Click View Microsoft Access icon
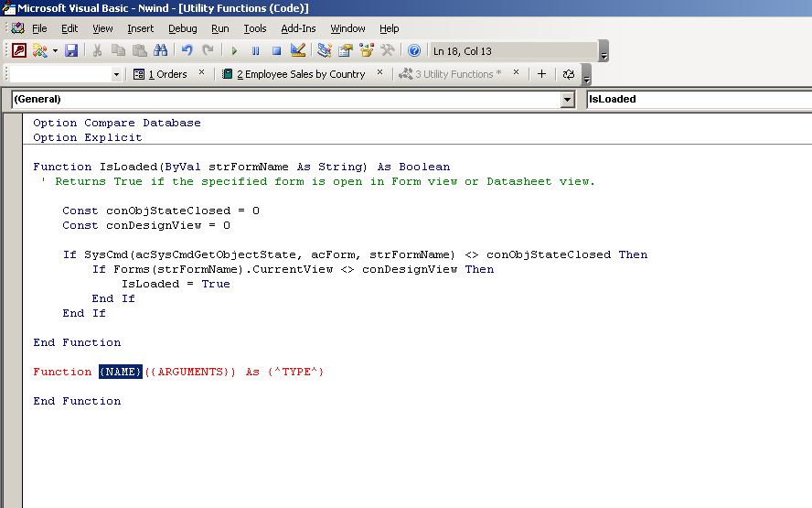Image resolution: width=812 pixels, height=508 pixels. [19, 50]
